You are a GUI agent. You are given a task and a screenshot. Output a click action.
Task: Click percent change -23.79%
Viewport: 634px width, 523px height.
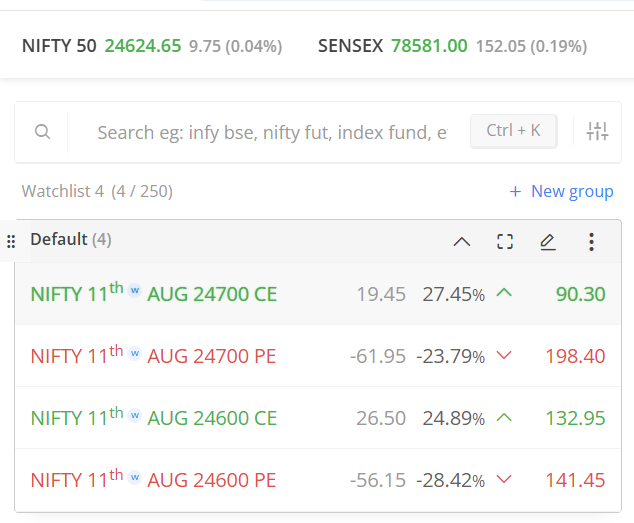[450, 357]
